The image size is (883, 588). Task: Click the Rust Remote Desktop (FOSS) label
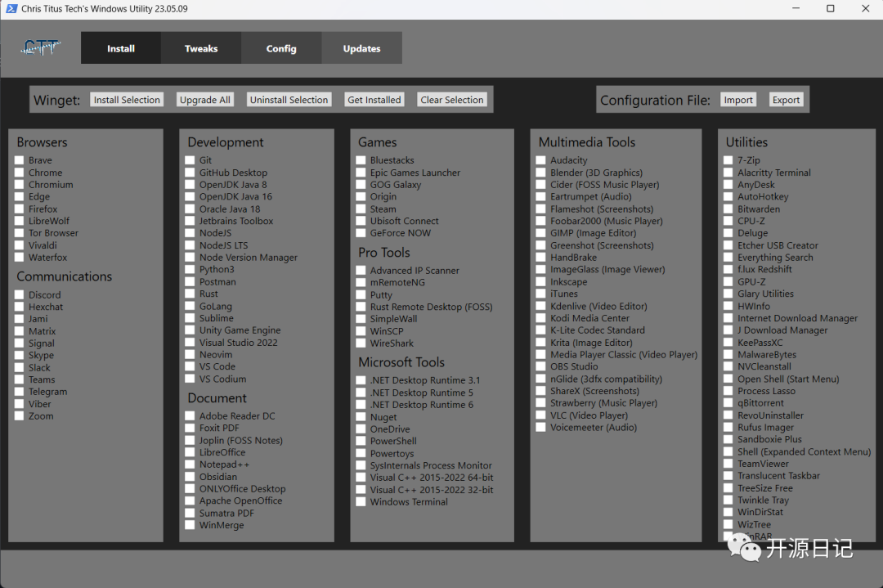(x=432, y=307)
